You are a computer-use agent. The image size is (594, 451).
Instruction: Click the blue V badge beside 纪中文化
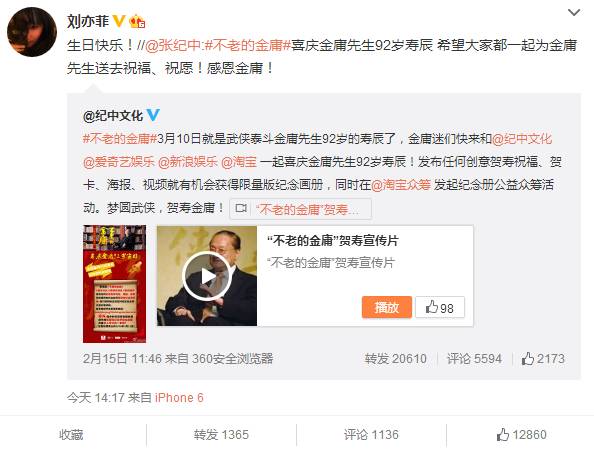point(153,115)
